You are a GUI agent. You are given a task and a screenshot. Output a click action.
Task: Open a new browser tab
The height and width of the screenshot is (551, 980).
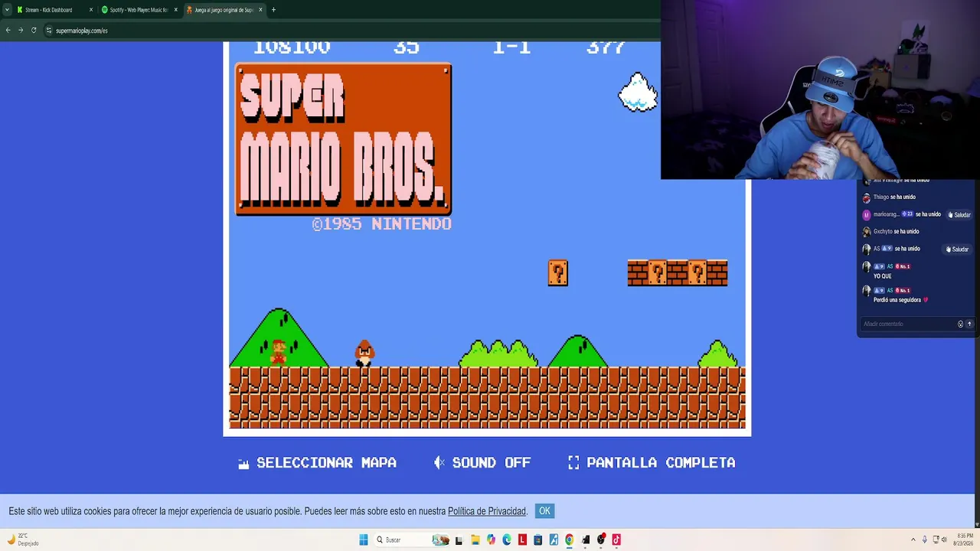tap(273, 10)
